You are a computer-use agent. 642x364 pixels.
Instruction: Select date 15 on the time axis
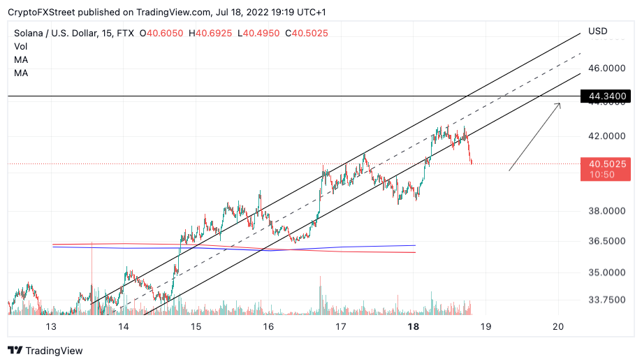[196, 327]
